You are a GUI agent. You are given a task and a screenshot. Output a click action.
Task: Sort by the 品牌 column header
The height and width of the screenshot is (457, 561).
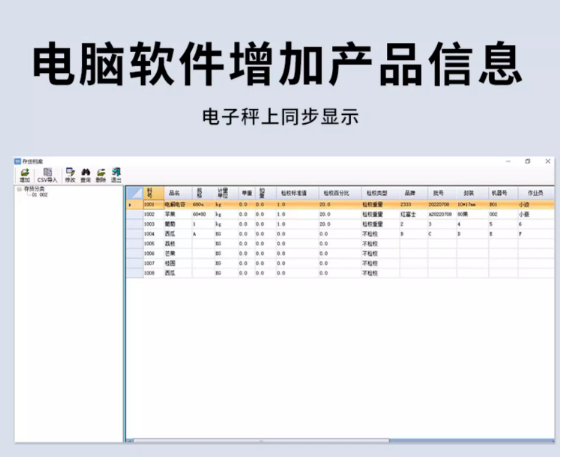click(410, 193)
